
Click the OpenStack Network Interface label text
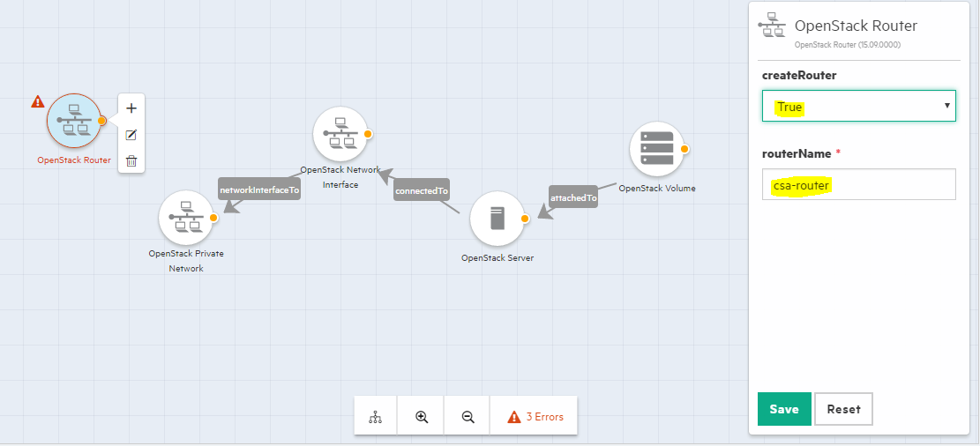pyautogui.click(x=340, y=177)
